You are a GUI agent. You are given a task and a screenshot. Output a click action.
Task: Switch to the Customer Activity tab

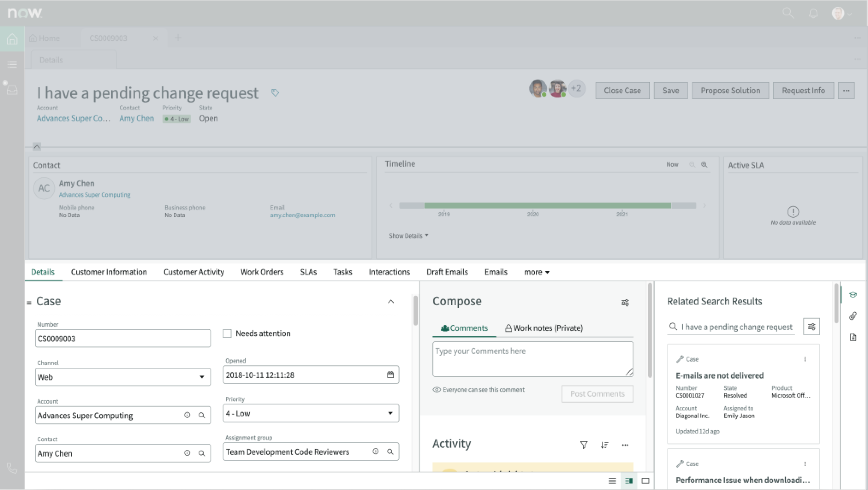click(193, 272)
